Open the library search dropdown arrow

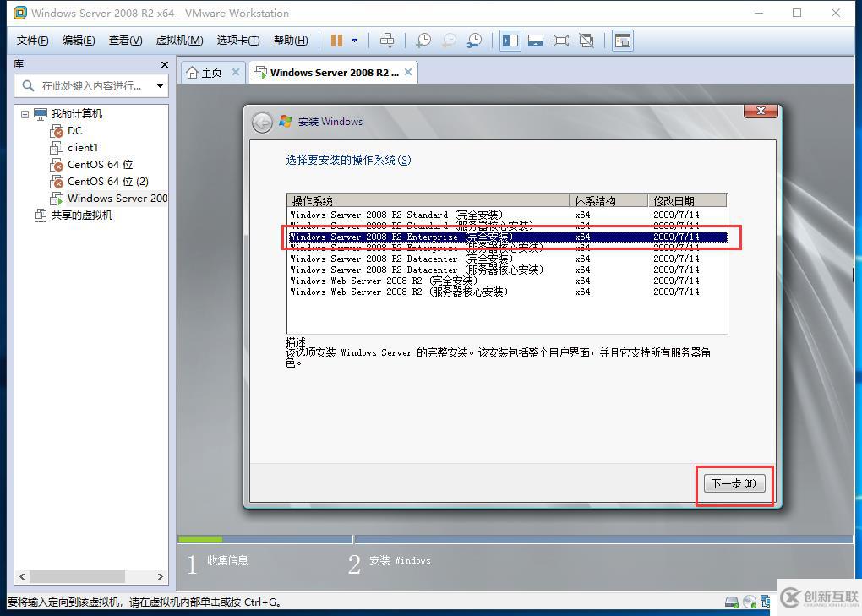point(160,85)
